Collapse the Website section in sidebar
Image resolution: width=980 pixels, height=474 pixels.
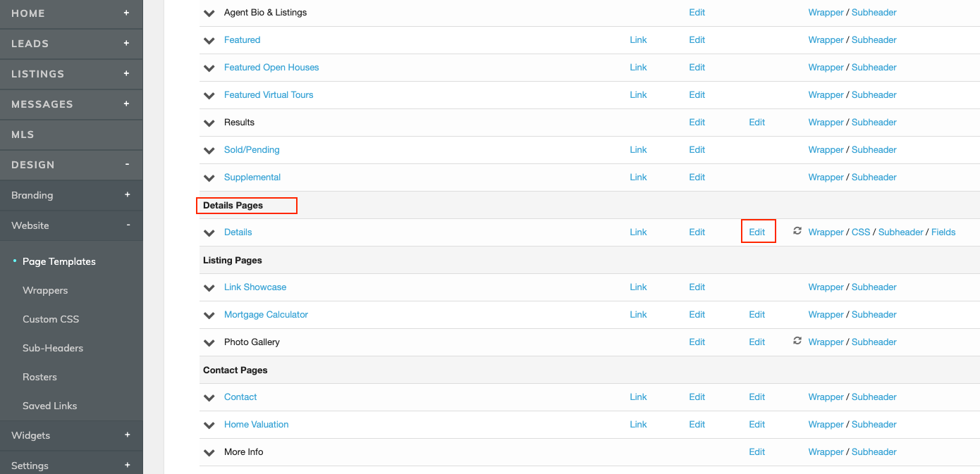click(127, 225)
